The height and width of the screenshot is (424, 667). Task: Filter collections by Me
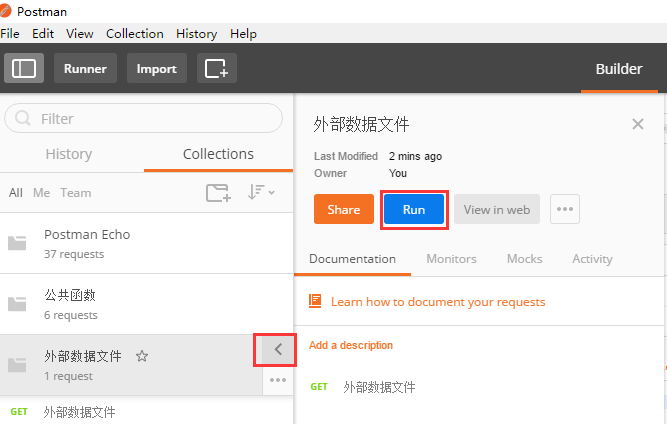(42, 193)
